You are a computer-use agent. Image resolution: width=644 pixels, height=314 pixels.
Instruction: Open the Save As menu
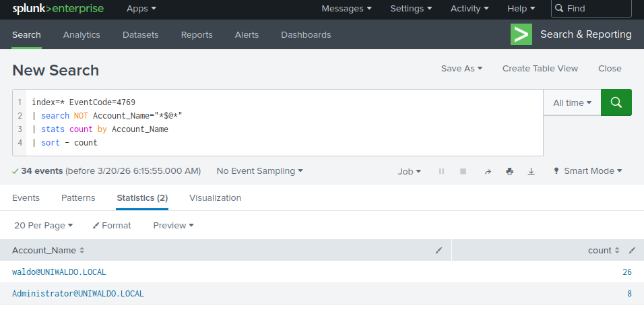pyautogui.click(x=461, y=68)
